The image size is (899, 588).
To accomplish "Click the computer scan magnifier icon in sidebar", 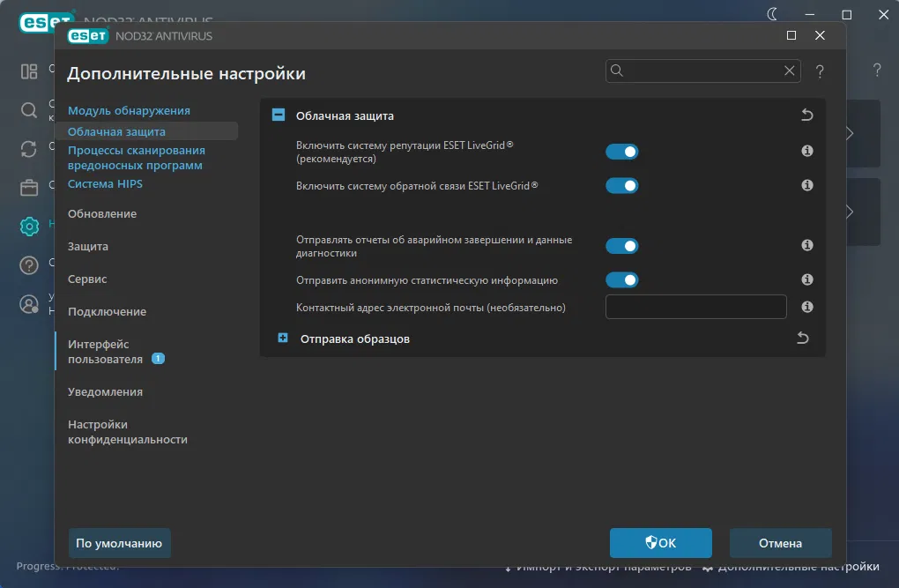I will [29, 109].
